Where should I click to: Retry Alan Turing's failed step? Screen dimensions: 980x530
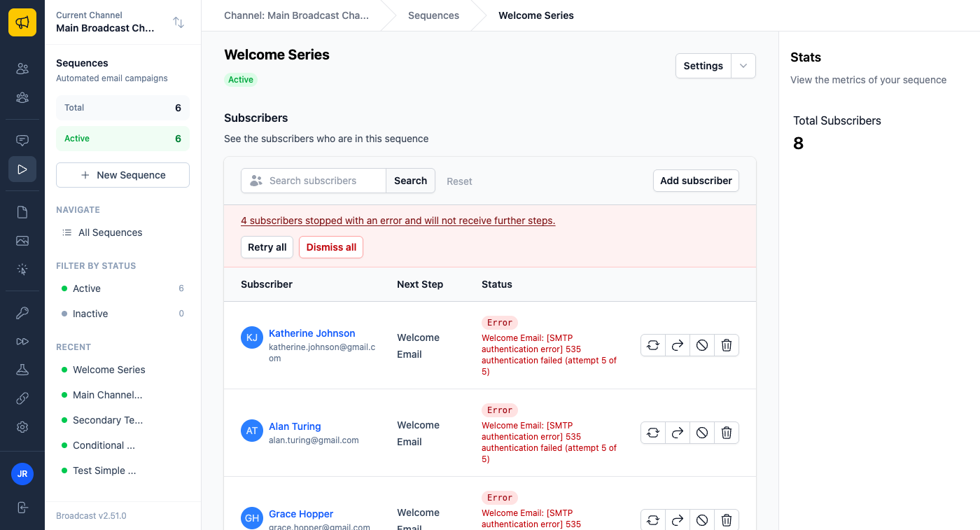(653, 433)
